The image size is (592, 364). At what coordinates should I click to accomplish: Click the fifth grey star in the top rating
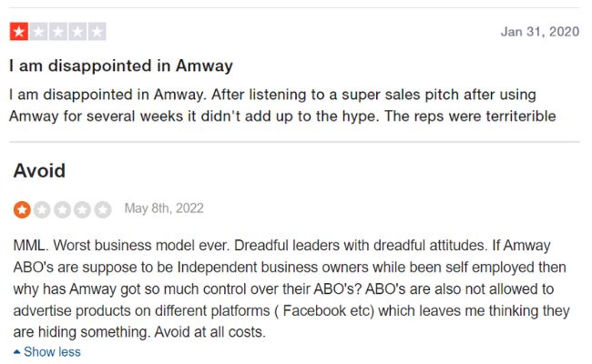tap(97, 31)
